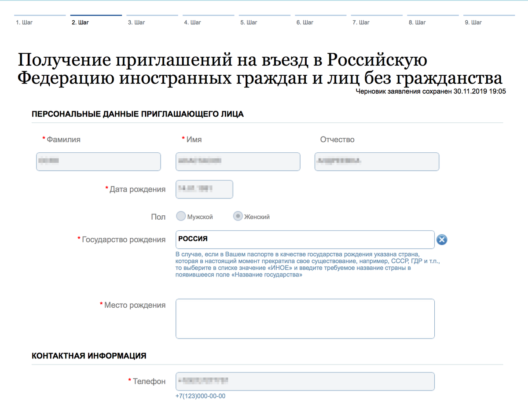Click into the Место рождения text area

point(305,319)
